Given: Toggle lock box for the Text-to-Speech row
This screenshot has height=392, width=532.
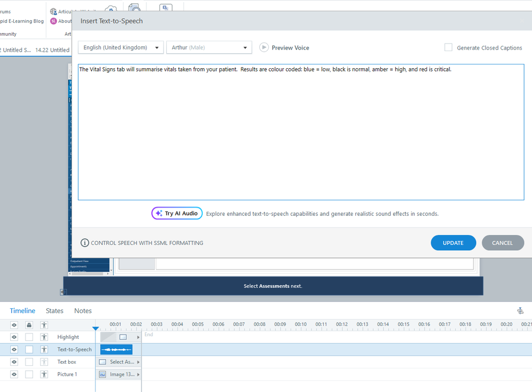Looking at the screenshot, I should coord(29,349).
